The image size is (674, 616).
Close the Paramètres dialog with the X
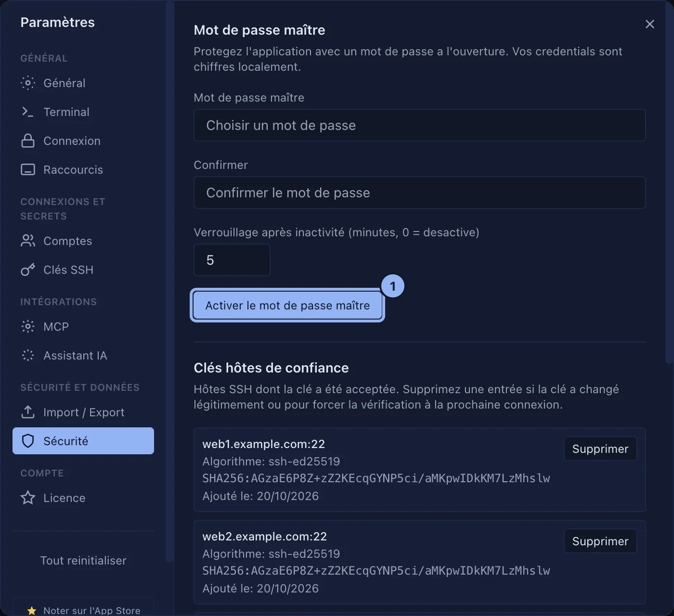(x=650, y=24)
